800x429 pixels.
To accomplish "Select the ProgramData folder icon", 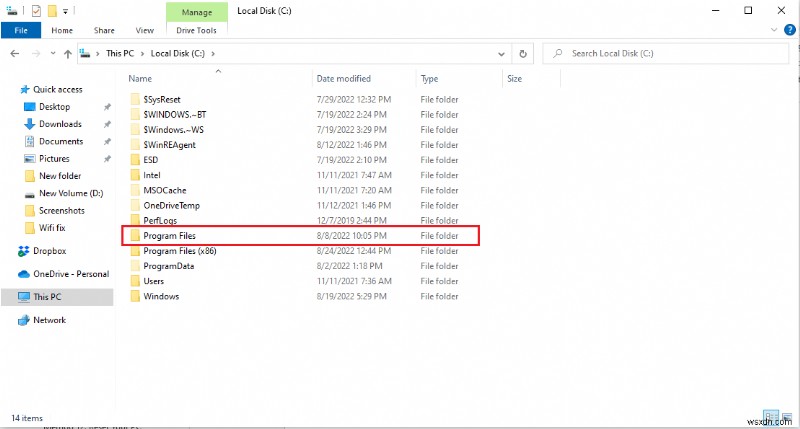I will click(135, 266).
